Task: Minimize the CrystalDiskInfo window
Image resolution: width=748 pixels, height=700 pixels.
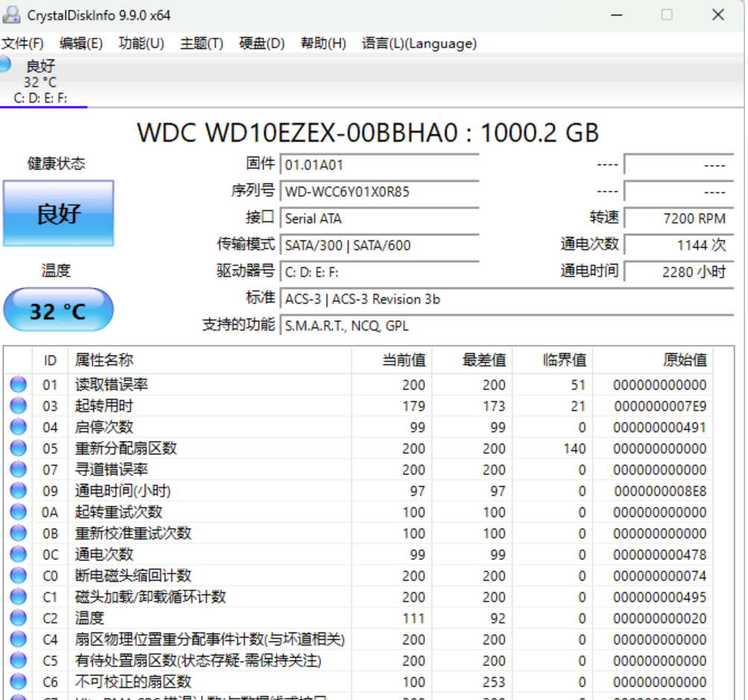Action: (616, 16)
